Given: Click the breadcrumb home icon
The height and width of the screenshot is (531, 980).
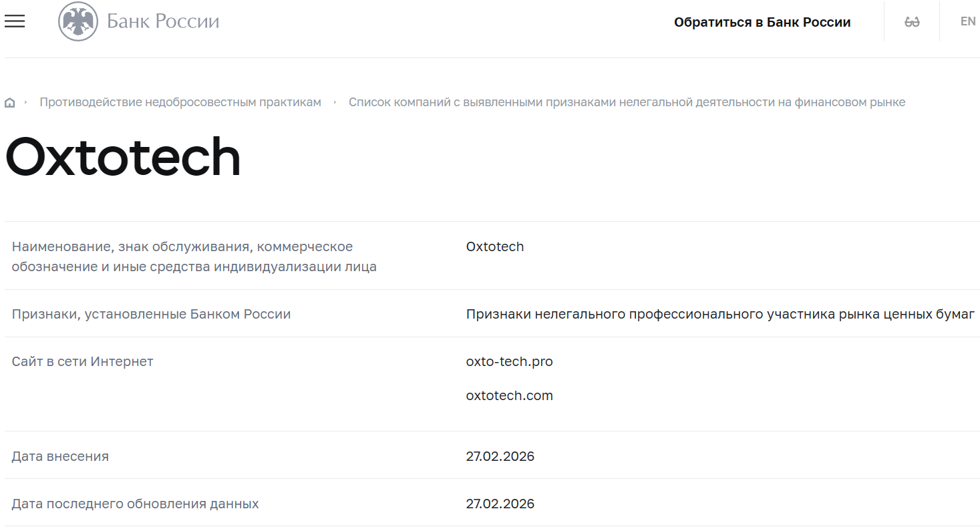Looking at the screenshot, I should (10, 102).
